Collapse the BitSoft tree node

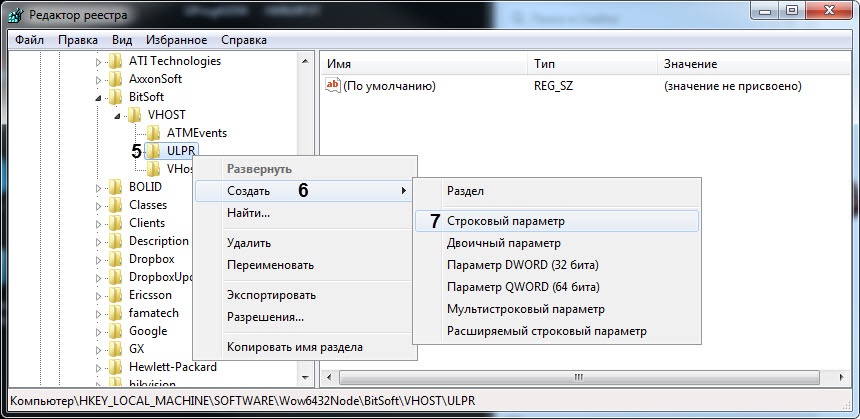(99, 97)
